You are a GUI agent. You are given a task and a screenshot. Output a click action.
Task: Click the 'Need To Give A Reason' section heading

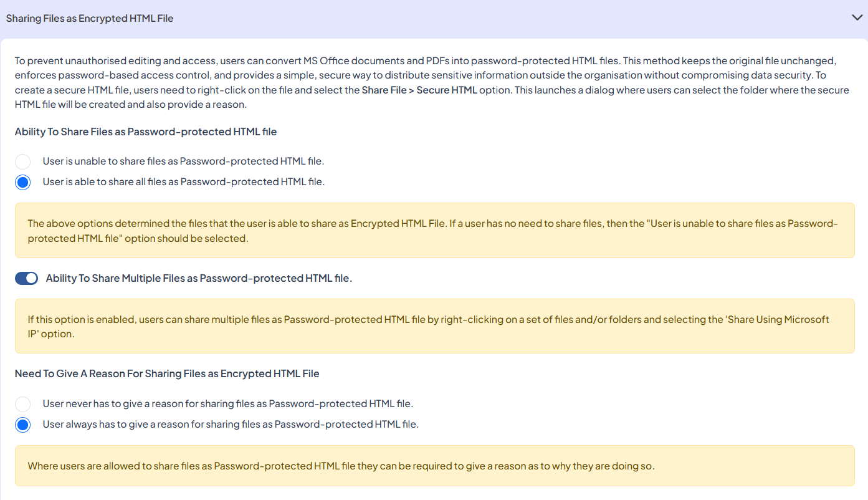(x=167, y=374)
